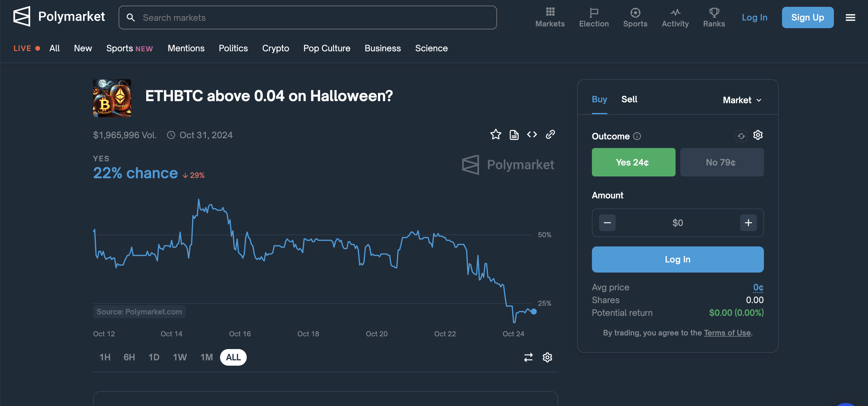Screen dimensions: 868x406
Task: Open chart settings gear below the graph
Action: (547, 357)
